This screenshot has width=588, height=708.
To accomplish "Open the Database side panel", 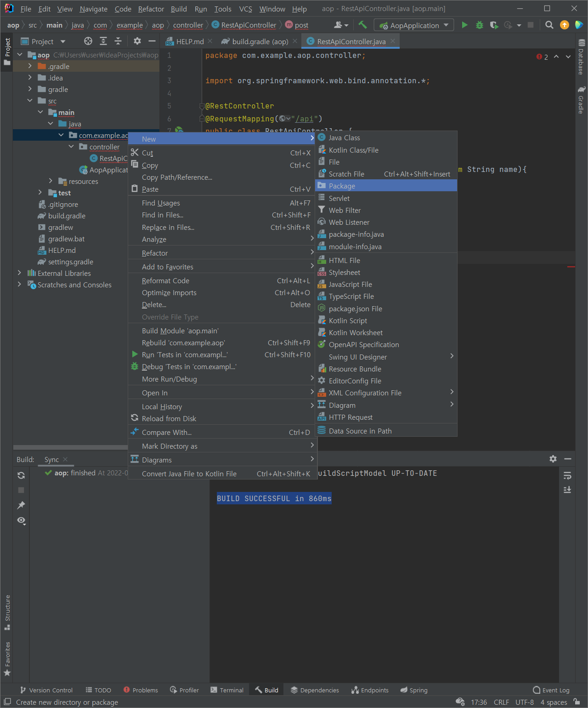I will click(582, 57).
